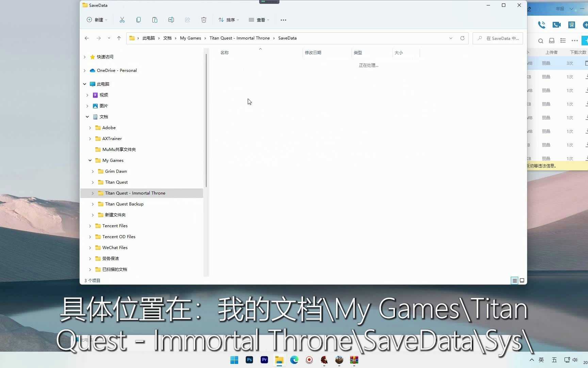Go back with the left arrow
The width and height of the screenshot is (588, 368).
pyautogui.click(x=87, y=38)
